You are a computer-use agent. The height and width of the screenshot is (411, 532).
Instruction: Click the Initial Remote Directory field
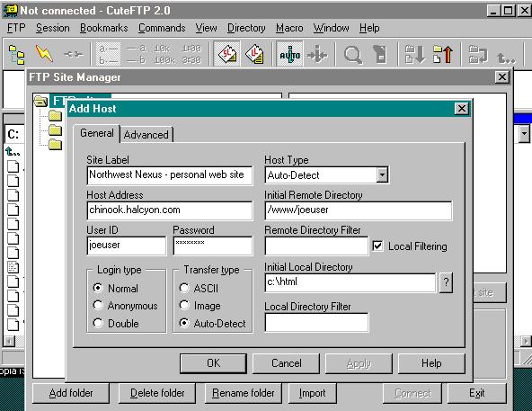click(359, 210)
